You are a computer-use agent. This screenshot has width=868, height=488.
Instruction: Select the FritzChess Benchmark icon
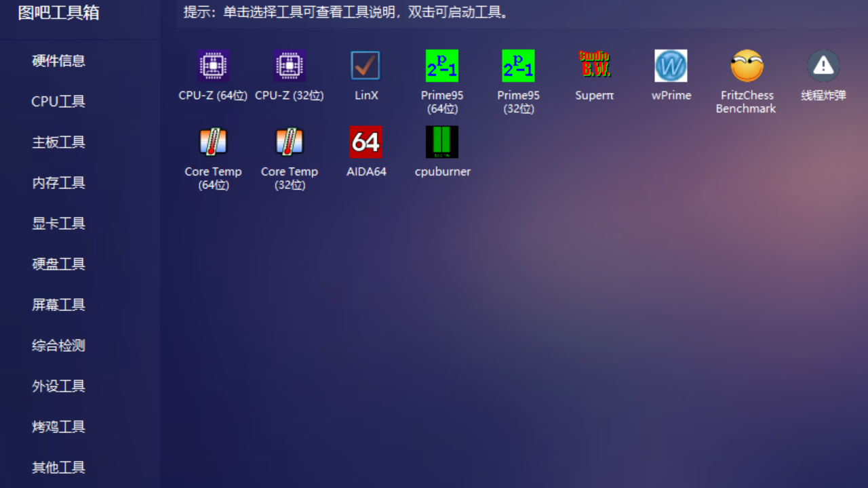747,66
